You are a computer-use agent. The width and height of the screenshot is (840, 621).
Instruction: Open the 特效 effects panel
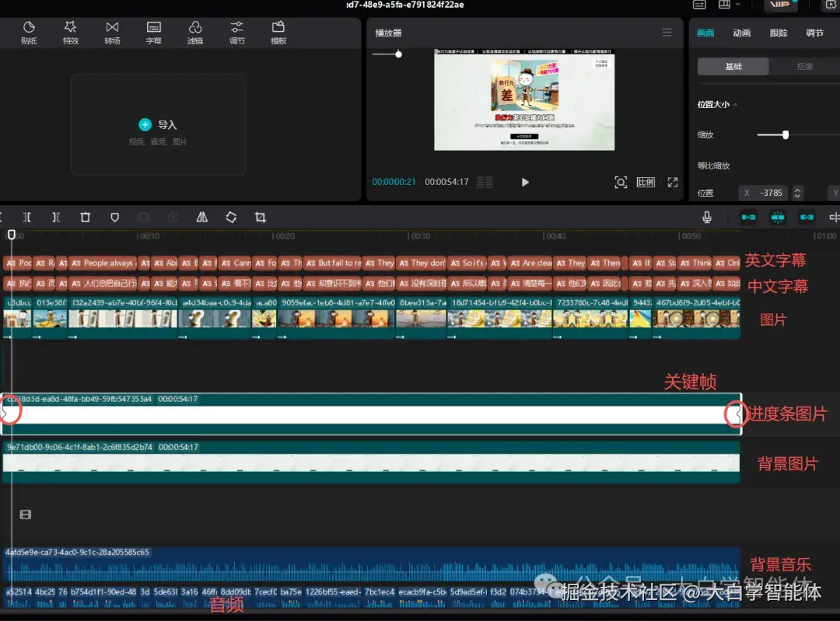[71, 33]
